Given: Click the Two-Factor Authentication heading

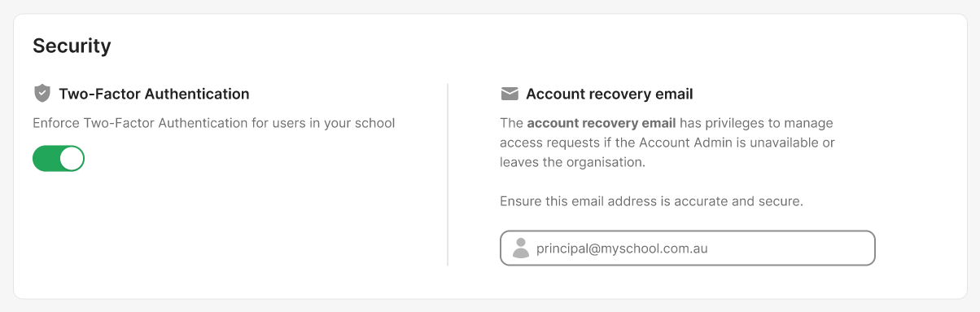Looking at the screenshot, I should [x=154, y=94].
